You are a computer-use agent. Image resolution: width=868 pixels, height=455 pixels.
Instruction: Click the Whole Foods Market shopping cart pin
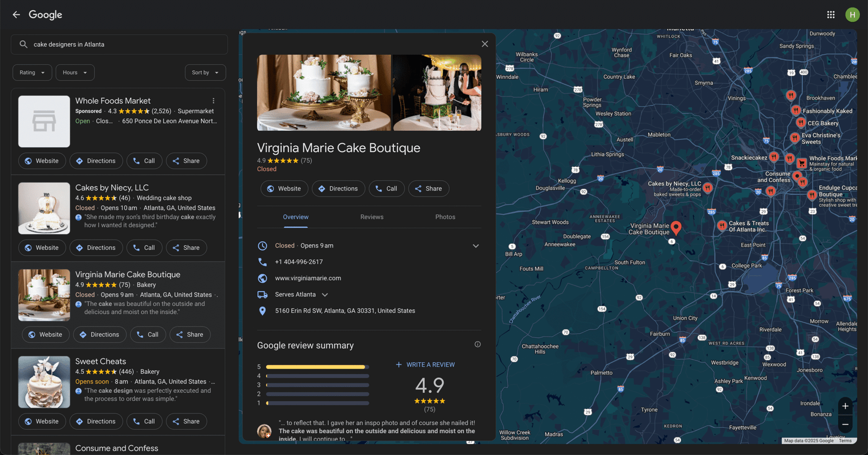click(801, 163)
